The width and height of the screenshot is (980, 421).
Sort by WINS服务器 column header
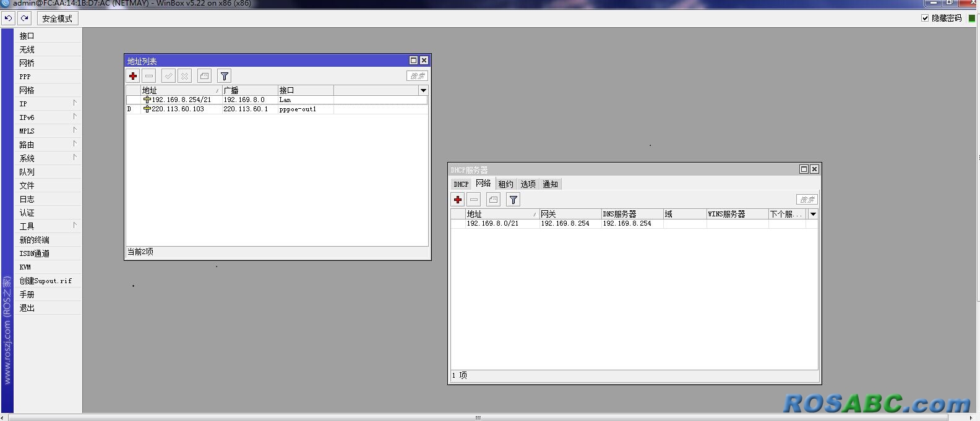[737, 214]
